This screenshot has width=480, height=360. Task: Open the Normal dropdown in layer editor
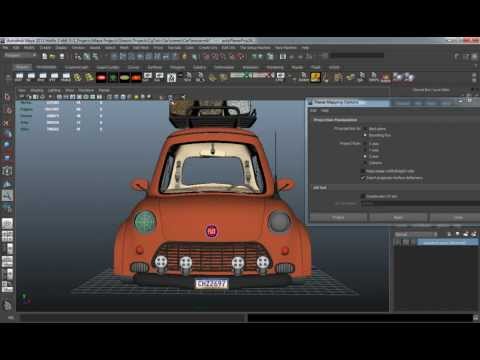pyautogui.click(x=415, y=234)
